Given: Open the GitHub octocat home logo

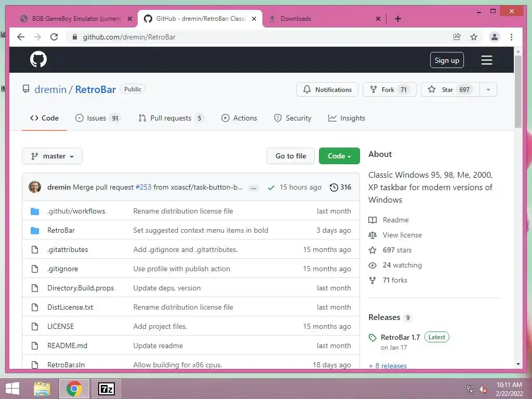Looking at the screenshot, I should [x=38, y=60].
